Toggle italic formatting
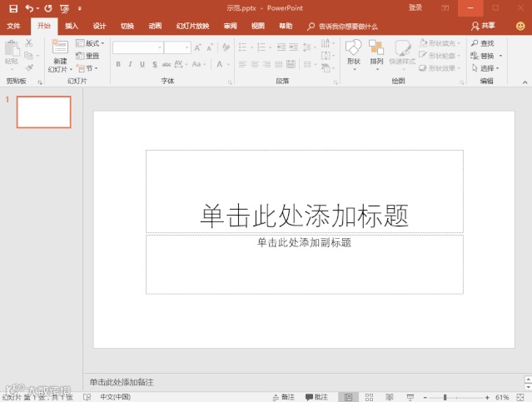 tap(130, 64)
